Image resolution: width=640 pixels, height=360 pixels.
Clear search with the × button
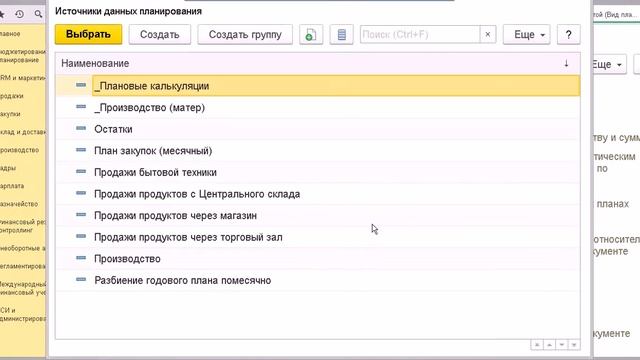point(488,34)
